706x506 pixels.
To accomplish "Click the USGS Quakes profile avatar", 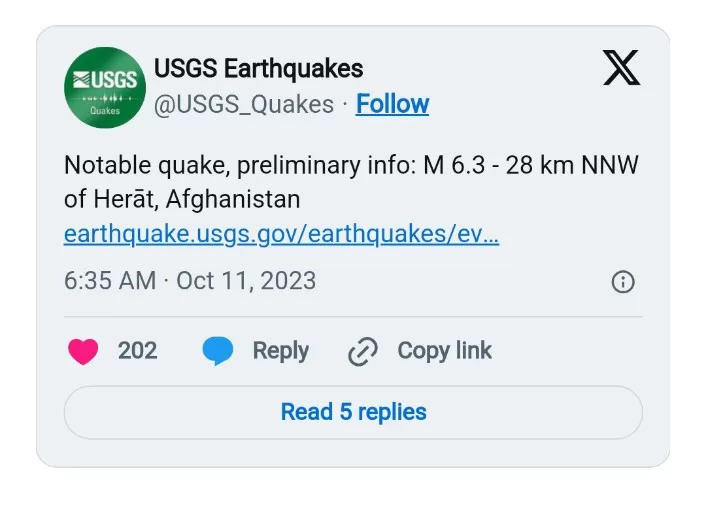I will click(x=105, y=87).
